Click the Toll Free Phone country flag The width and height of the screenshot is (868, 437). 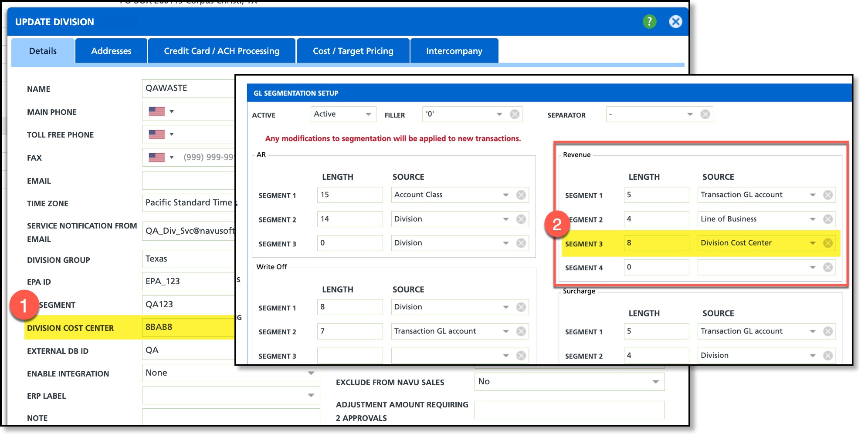point(156,134)
